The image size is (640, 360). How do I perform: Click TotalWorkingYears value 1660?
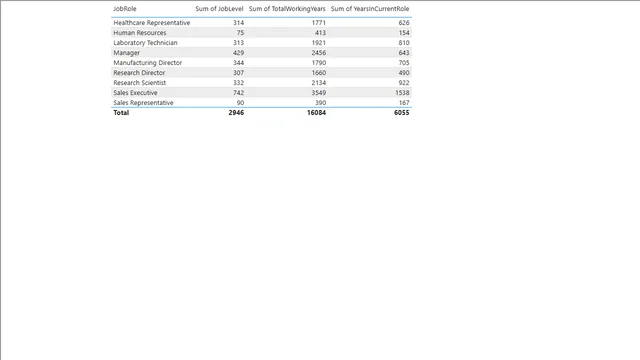(319, 73)
